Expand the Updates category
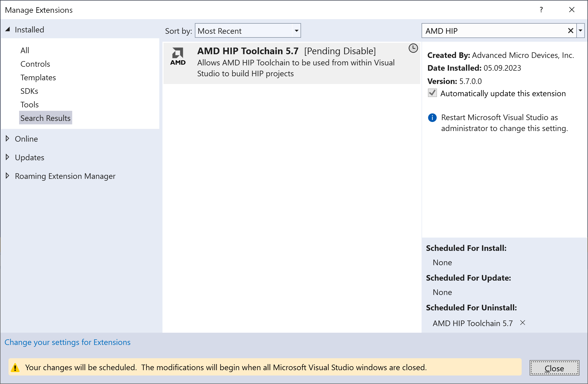Viewport: 588px width, 384px height. 7,157
